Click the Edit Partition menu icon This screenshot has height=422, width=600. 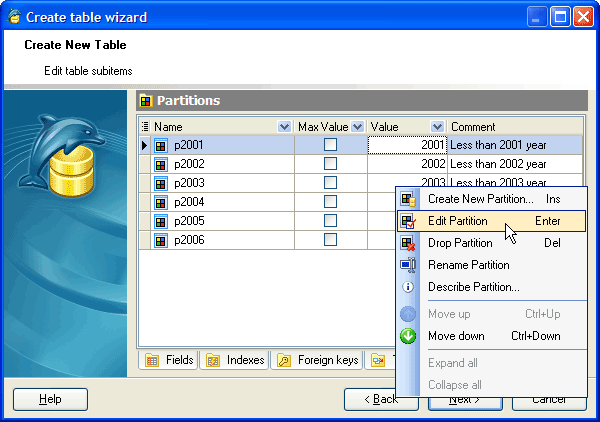click(x=408, y=221)
